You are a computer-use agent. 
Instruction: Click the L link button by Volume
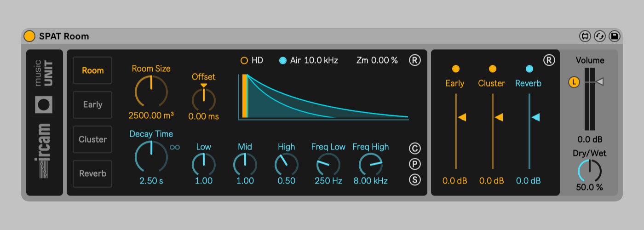pos(574,82)
